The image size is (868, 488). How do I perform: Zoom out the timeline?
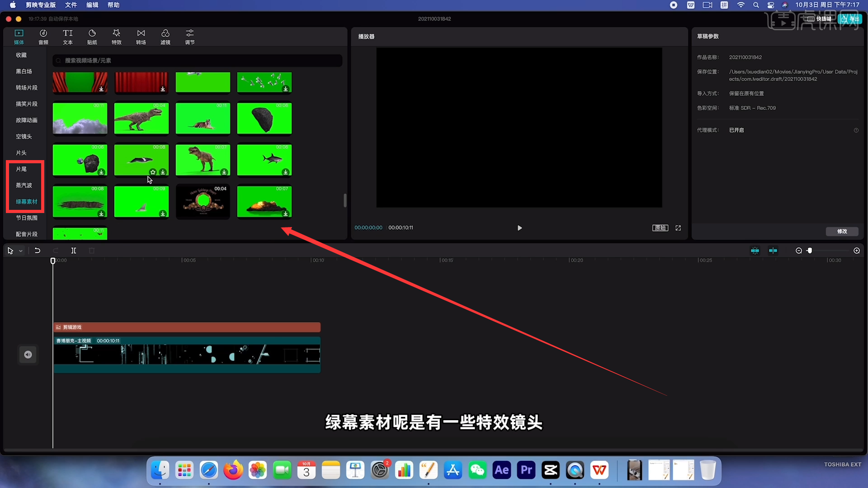(x=799, y=251)
